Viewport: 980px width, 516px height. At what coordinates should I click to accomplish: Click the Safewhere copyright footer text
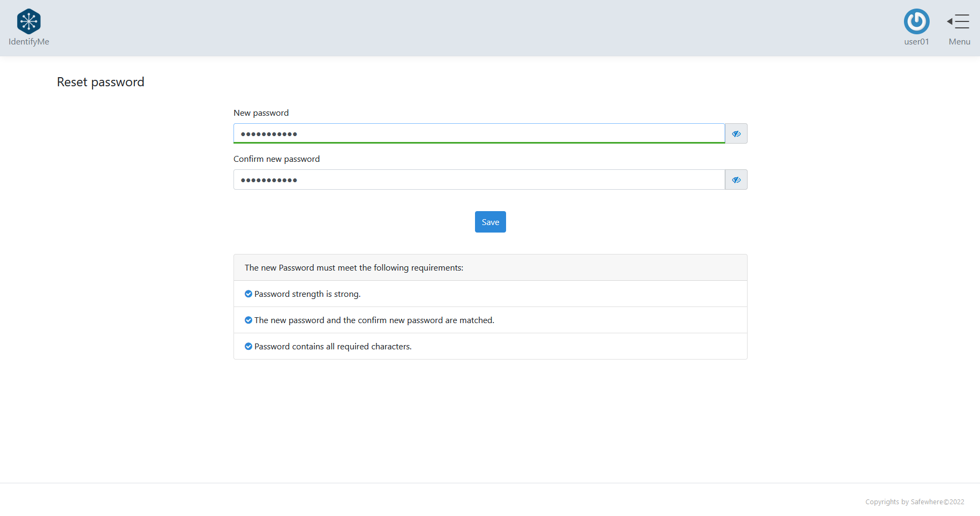pos(914,502)
